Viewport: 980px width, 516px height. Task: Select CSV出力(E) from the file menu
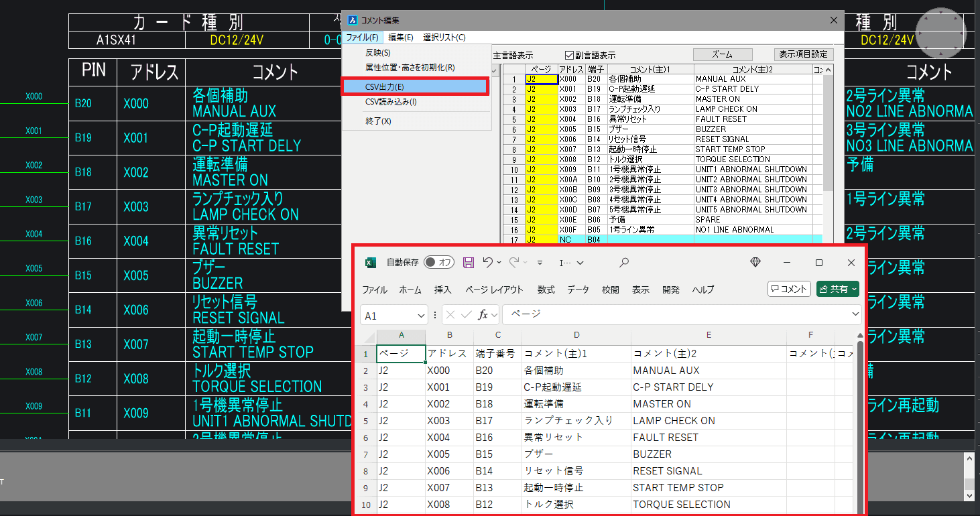414,86
